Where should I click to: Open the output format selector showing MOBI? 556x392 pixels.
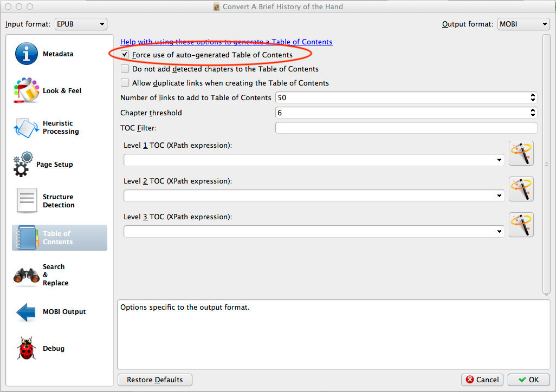click(523, 24)
